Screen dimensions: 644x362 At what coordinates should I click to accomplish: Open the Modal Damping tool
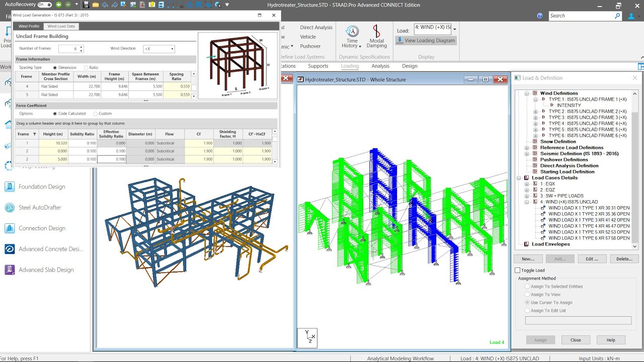click(x=376, y=37)
